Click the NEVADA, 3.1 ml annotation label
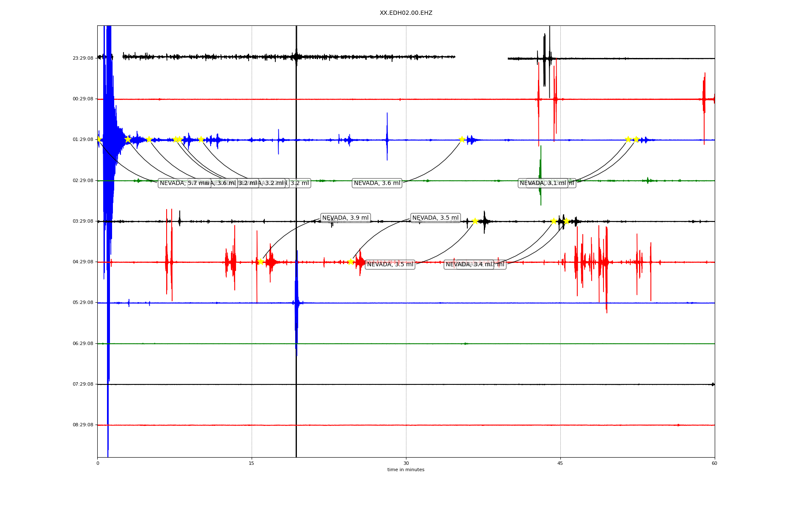Viewport: 812px width, 508px height. pos(543,183)
